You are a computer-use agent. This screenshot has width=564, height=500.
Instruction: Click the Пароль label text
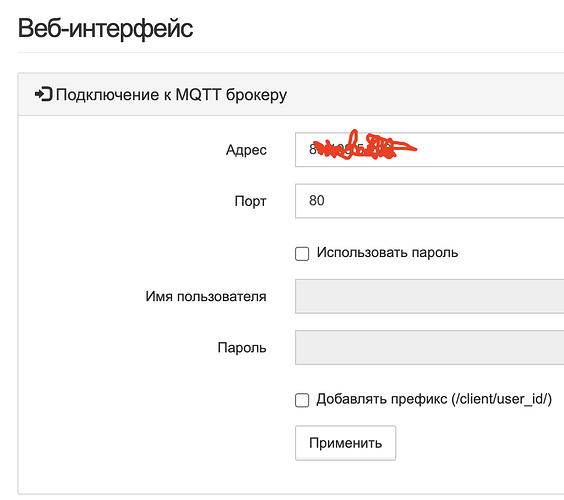(242, 348)
